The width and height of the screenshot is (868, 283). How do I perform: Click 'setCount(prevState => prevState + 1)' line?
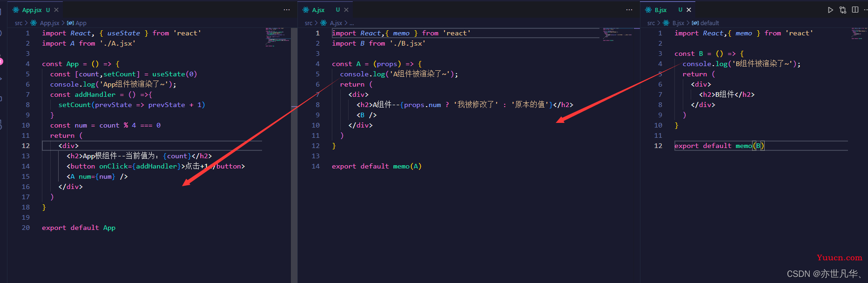tap(132, 105)
